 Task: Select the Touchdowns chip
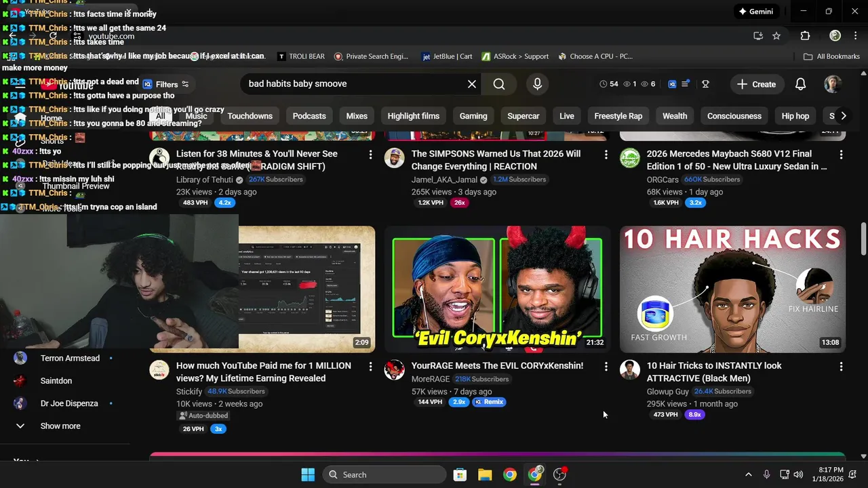coord(250,116)
